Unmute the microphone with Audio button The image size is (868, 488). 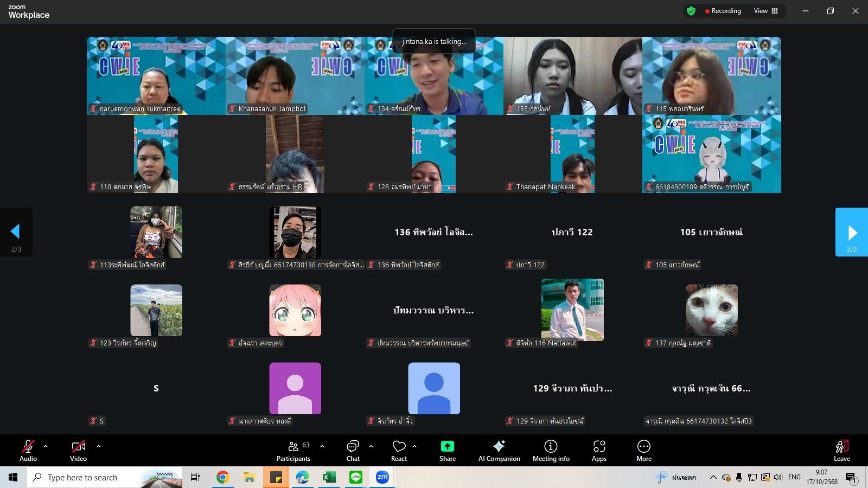[28, 451]
